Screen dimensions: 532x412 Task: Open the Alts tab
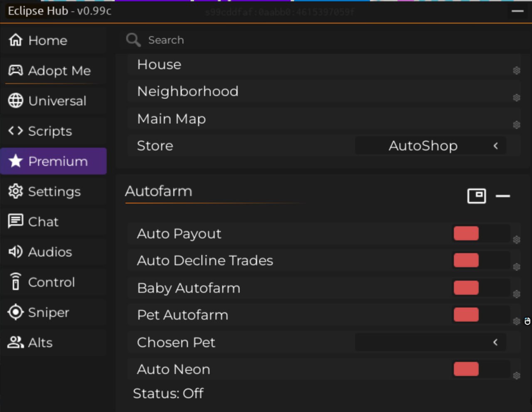pos(54,342)
